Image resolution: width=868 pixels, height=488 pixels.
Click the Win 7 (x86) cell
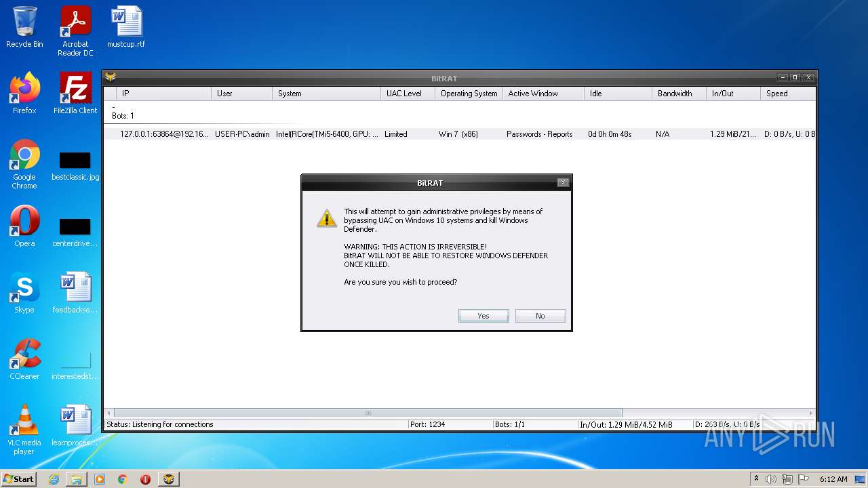458,134
